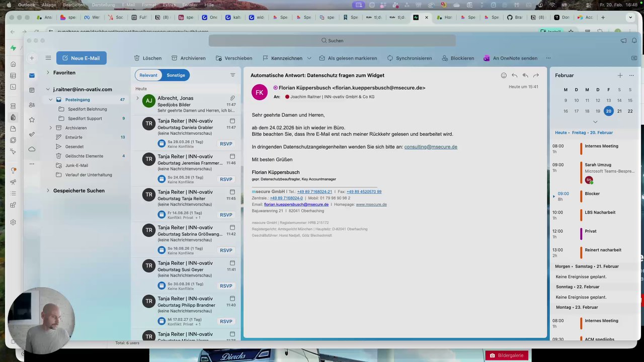
Task: Open toolbar overflow ellipsis after OneNote
Action: click(548, 58)
